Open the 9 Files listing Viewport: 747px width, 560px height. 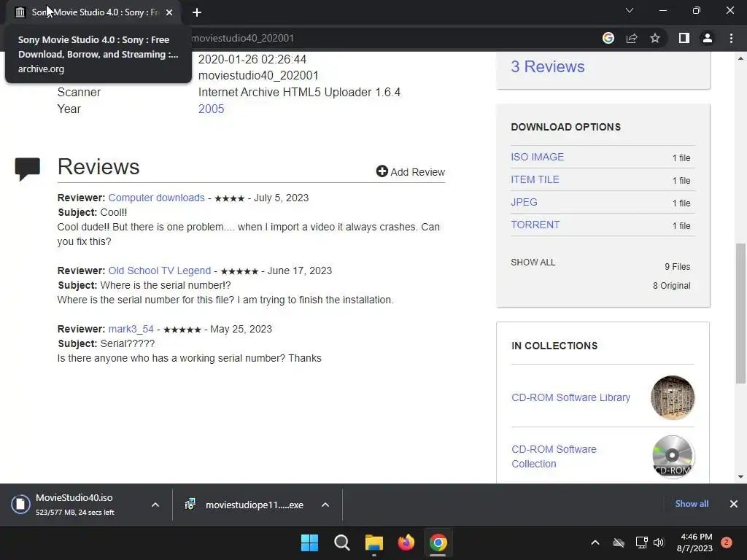(x=678, y=267)
